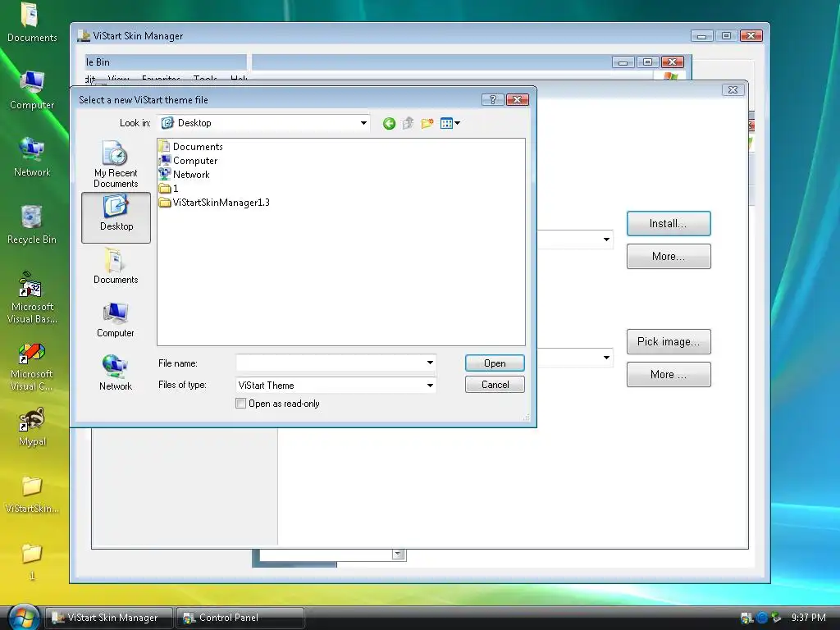Create new folder icon in dialog toolbar

tap(427, 124)
